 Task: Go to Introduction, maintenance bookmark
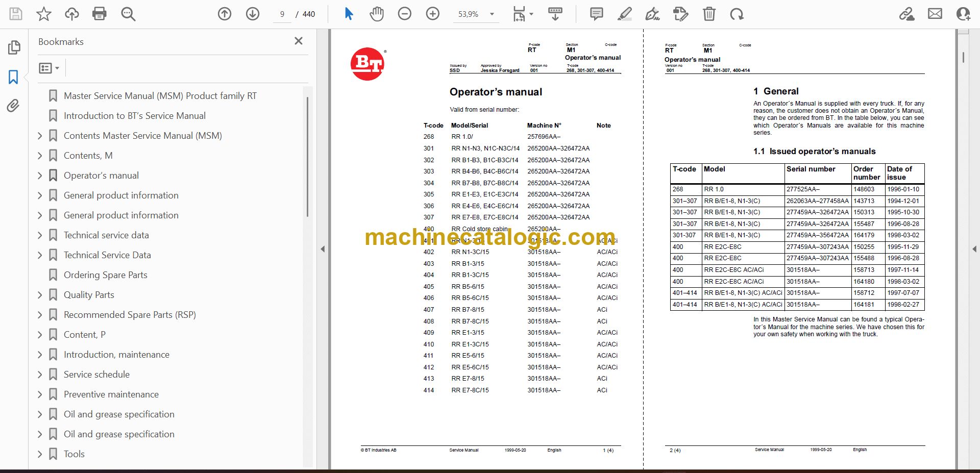[x=116, y=355]
